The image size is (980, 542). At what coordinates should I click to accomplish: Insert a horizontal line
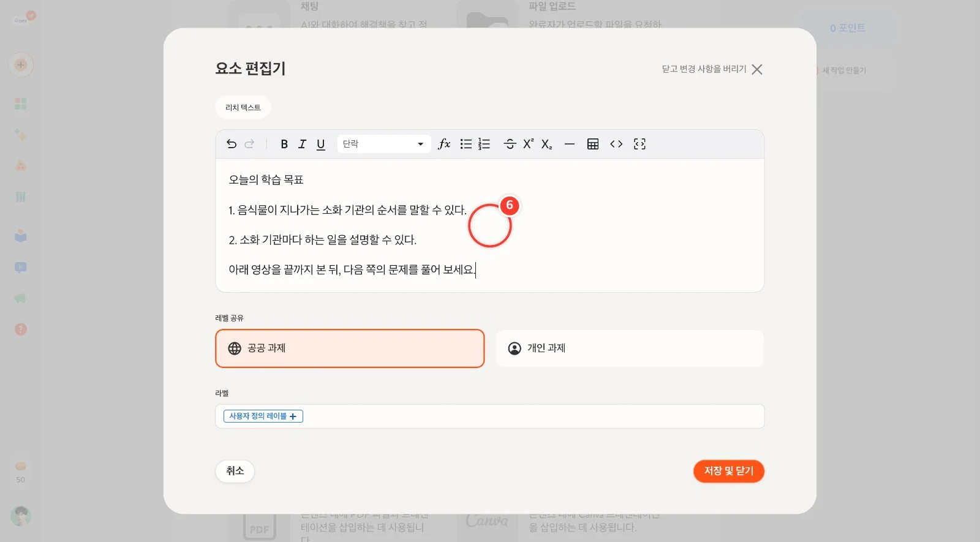point(570,144)
